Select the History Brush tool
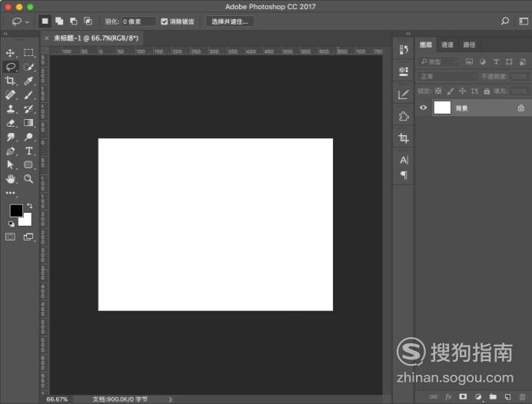This screenshot has height=404, width=532. [x=28, y=109]
